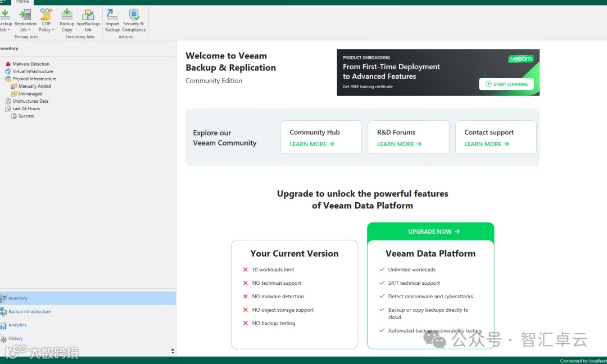Screen dimensions: 607x364
Task: Click the Virtual Infrastructure tree icon
Action: click(x=8, y=71)
